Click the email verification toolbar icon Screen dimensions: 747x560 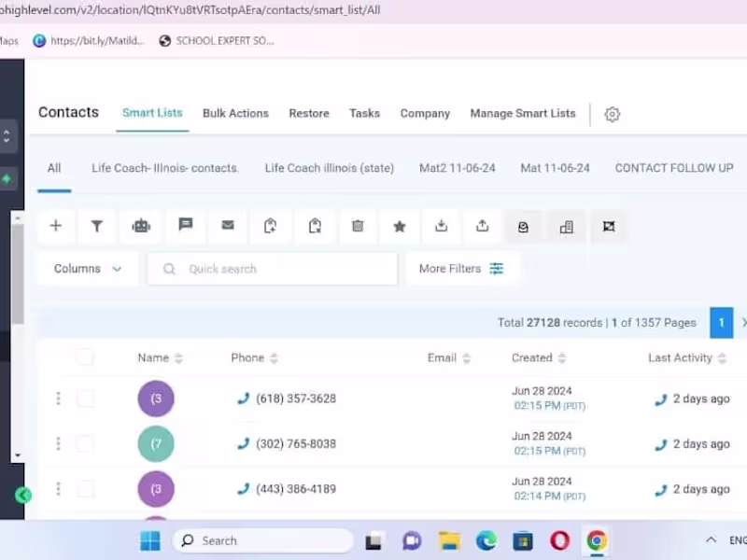pyautogui.click(x=523, y=227)
